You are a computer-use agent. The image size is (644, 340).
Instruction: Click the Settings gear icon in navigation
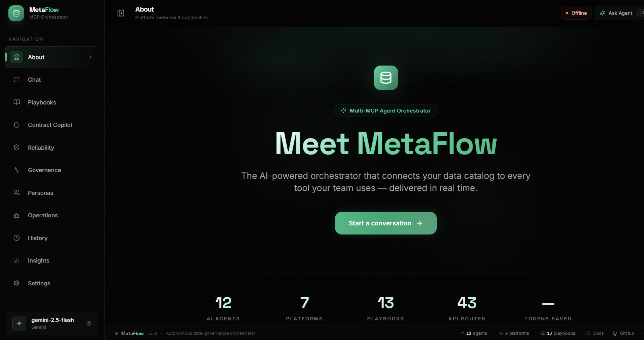(x=16, y=283)
